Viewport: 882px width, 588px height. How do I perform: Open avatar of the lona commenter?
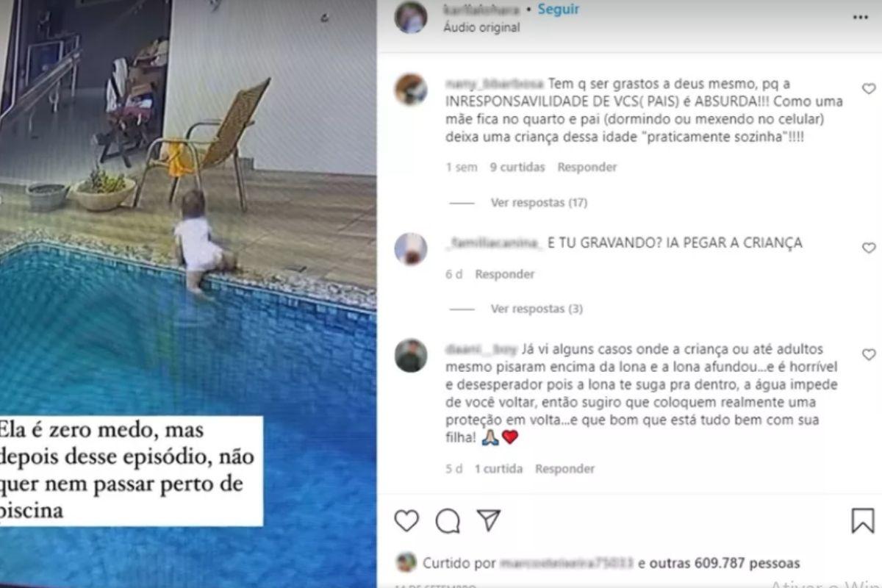tap(411, 356)
